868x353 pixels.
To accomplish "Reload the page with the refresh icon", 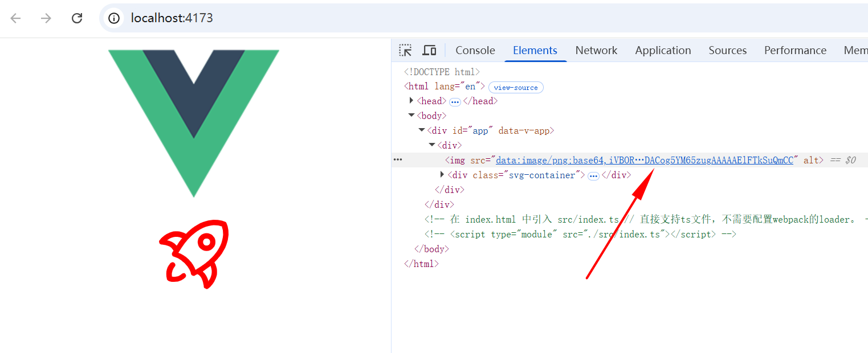I will click(x=77, y=18).
